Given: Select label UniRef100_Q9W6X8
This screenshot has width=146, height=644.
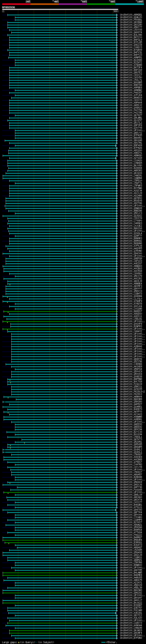Looking at the screenshot, I should [131, 208].
